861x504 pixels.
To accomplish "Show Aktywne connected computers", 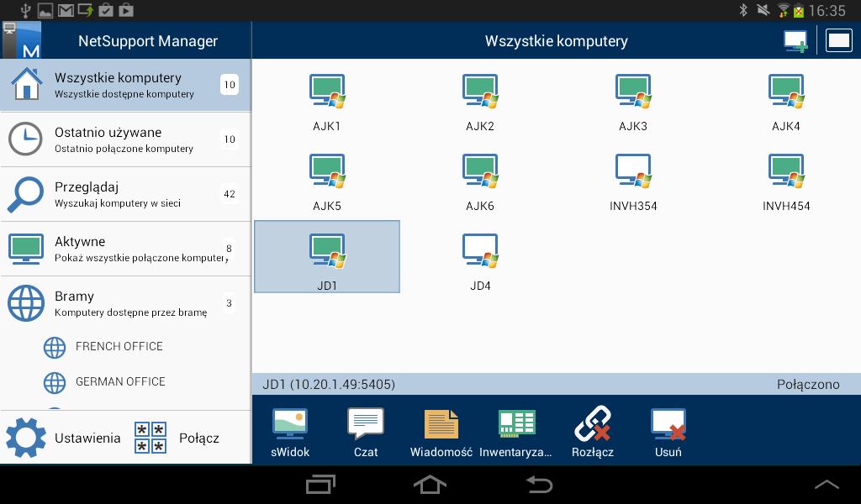I will tap(126, 249).
